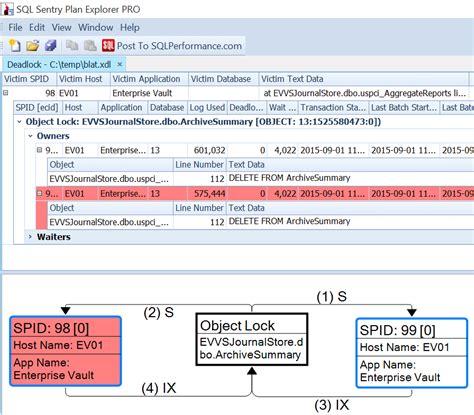The width and height of the screenshot is (474, 415).
Task: Click the (2) S edge label
Action: coord(159,313)
